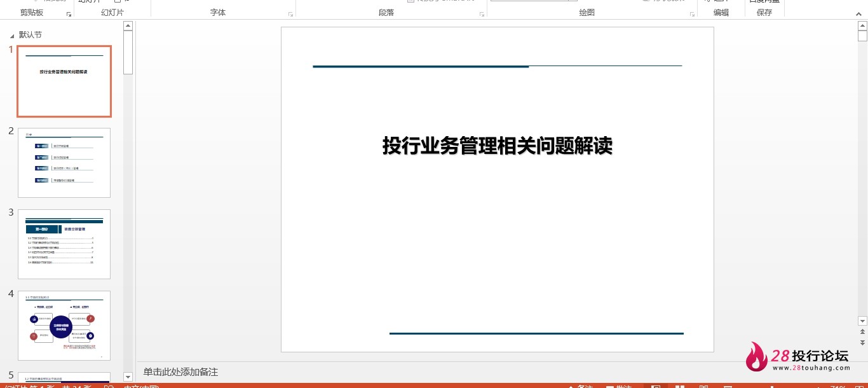
Task: Open the 段落 (Paragraph) dialog launcher
Action: point(482,13)
